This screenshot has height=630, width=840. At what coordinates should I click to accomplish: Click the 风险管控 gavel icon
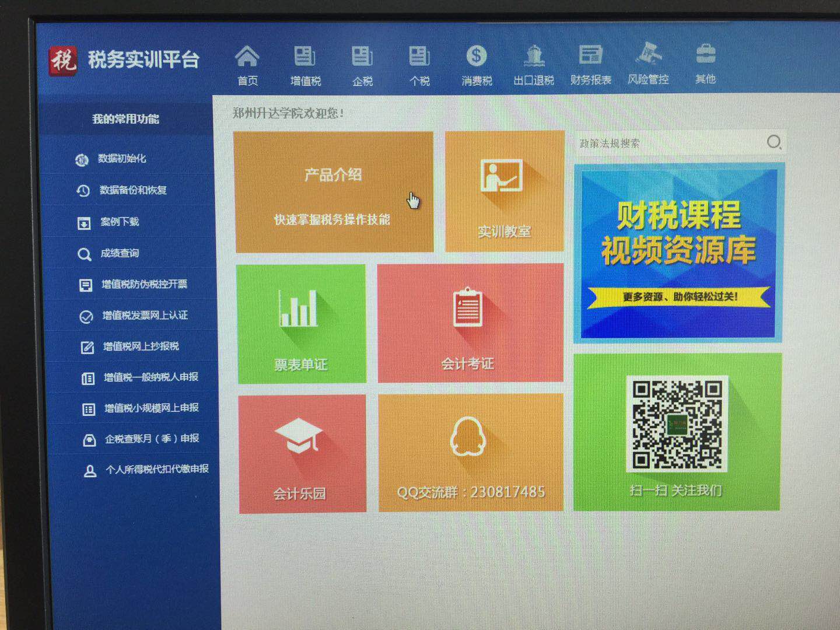point(648,54)
